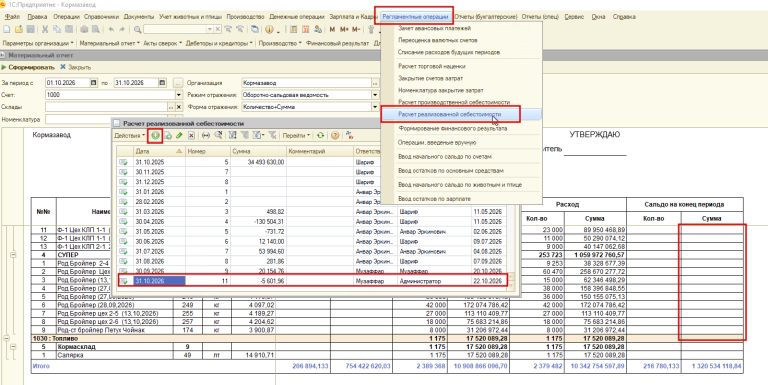Click the Save diskette icon in main toolbar

click(30, 29)
